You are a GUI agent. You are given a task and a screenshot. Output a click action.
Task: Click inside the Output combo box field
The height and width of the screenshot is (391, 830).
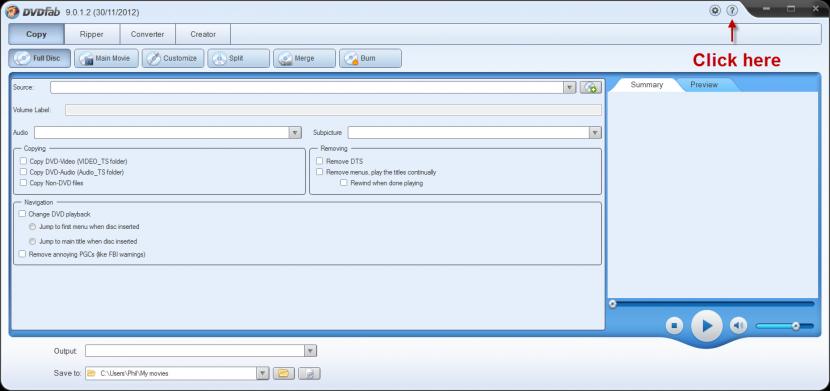tap(195, 351)
